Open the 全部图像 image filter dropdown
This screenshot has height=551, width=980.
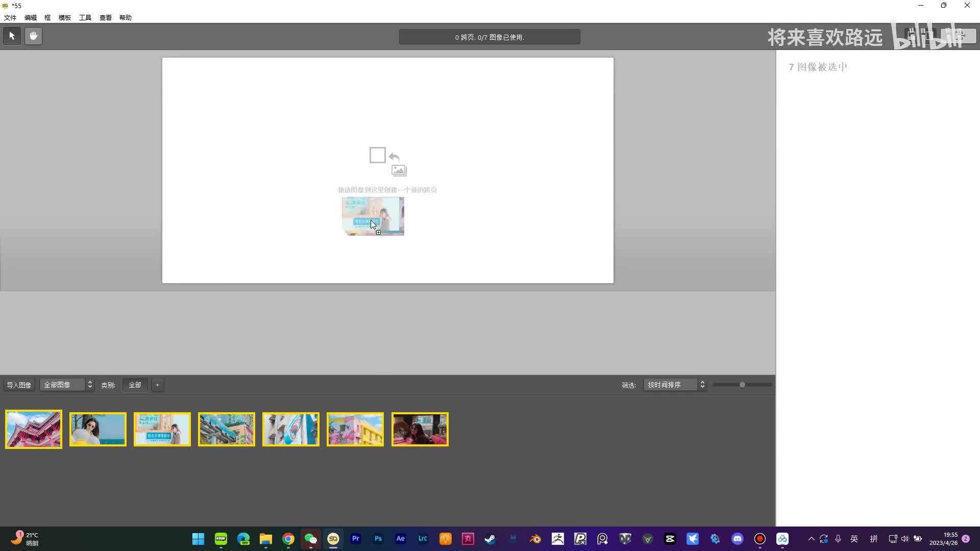[x=67, y=385]
